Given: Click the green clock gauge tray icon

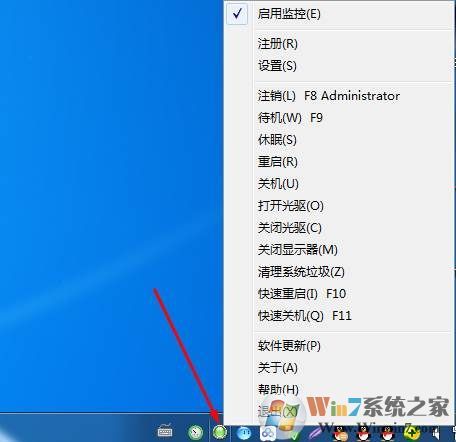Looking at the screenshot, I should coord(195,432).
